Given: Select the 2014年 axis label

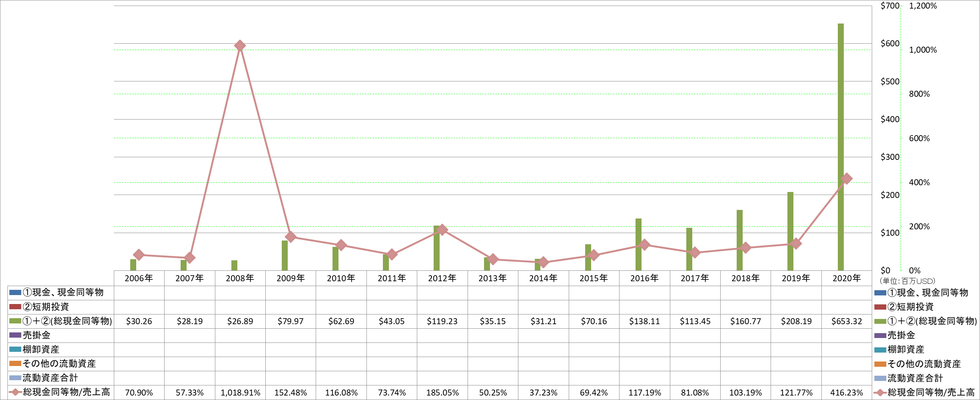Looking at the screenshot, I should coord(543,278).
